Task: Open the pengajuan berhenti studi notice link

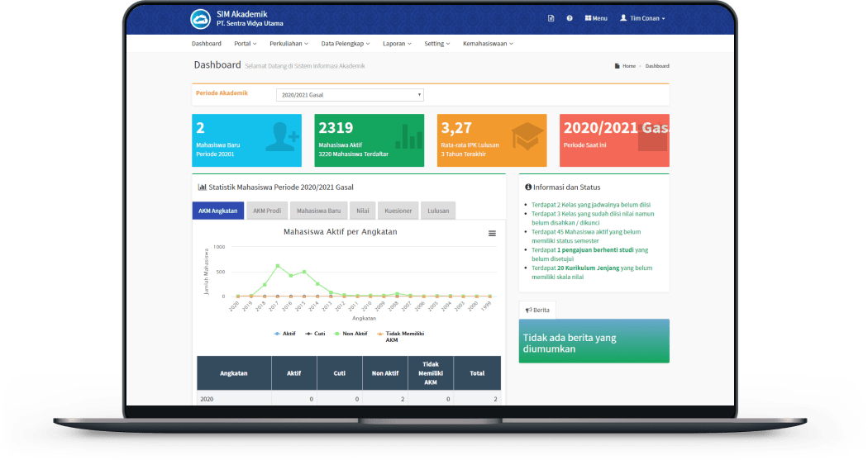Action: tap(595, 249)
